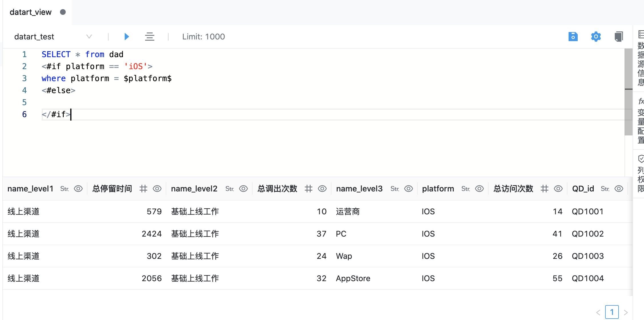Click the format SQL (beautify) icon
The image size is (644, 320).
point(149,37)
